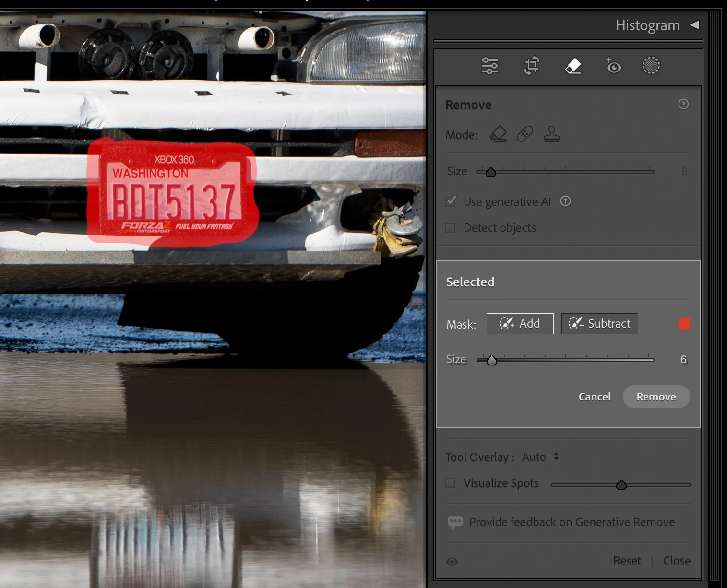Click the Histogram panel title

[647, 25]
